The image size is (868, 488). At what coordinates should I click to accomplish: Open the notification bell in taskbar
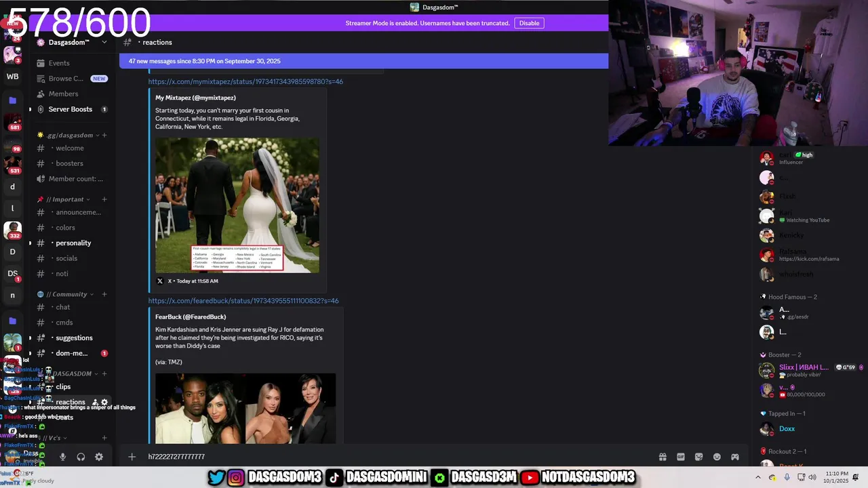tap(856, 477)
